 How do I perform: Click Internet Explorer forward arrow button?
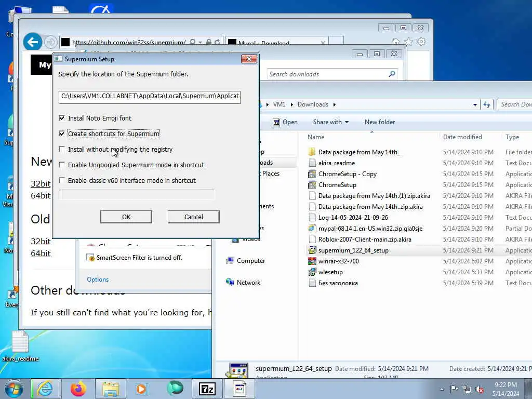click(50, 42)
